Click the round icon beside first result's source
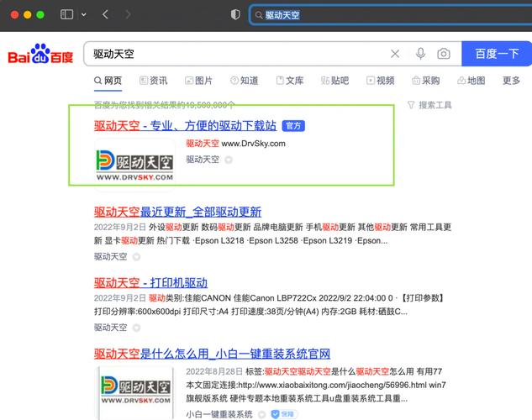Image resolution: width=532 pixels, height=420 pixels. [x=229, y=160]
